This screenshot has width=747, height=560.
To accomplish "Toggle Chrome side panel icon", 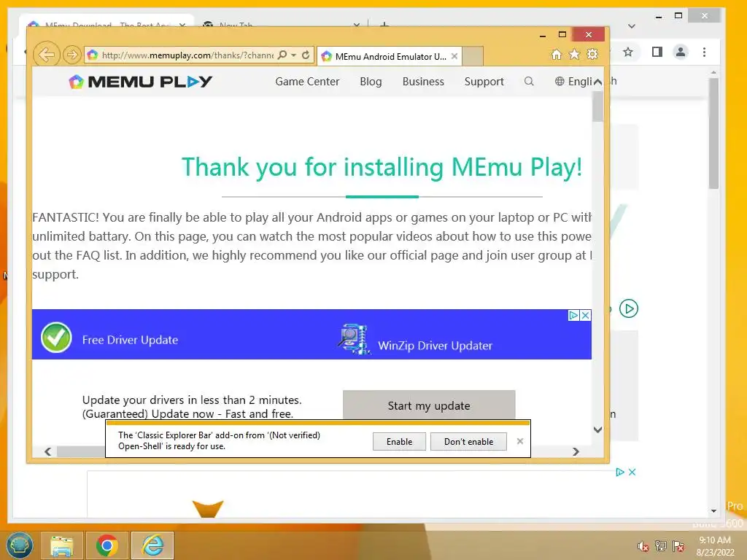I will click(657, 52).
